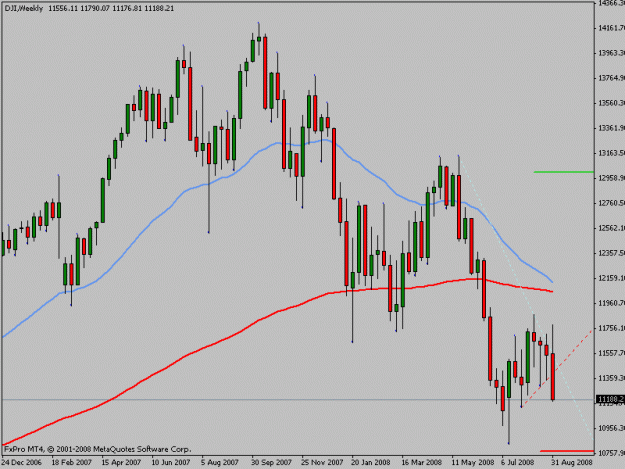Image resolution: width=625 pixels, height=469 pixels.
Task: Click the 12562 price scale label
Action: click(x=611, y=228)
